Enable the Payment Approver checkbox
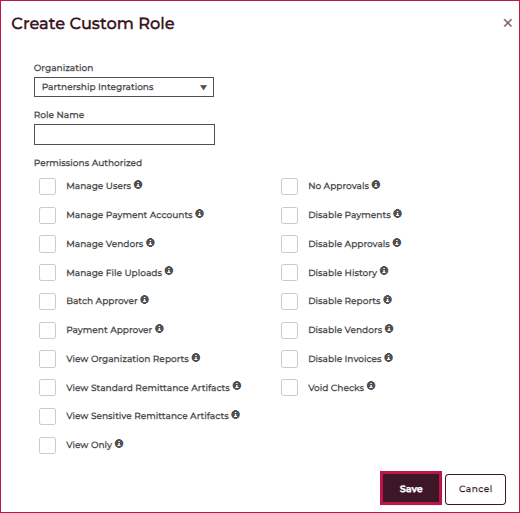The image size is (520, 513). click(47, 330)
